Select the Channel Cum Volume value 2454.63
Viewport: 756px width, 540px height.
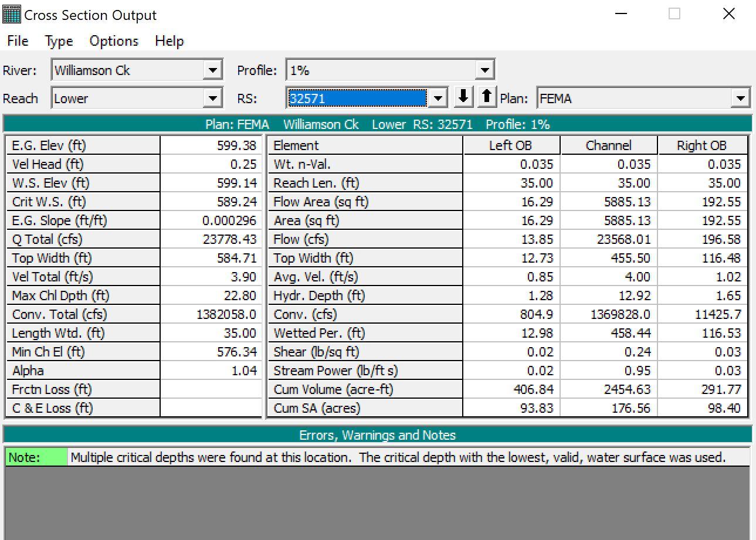click(609, 389)
